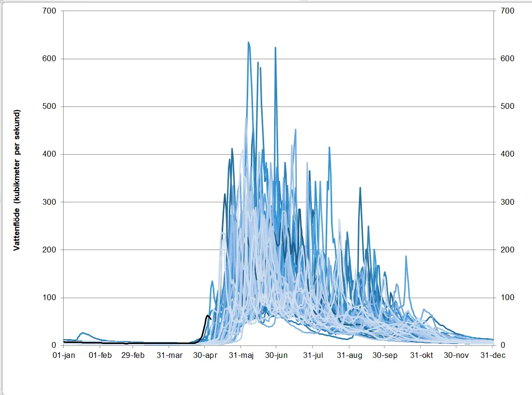
Task: Select the highest peak above 600
Action: pos(249,43)
